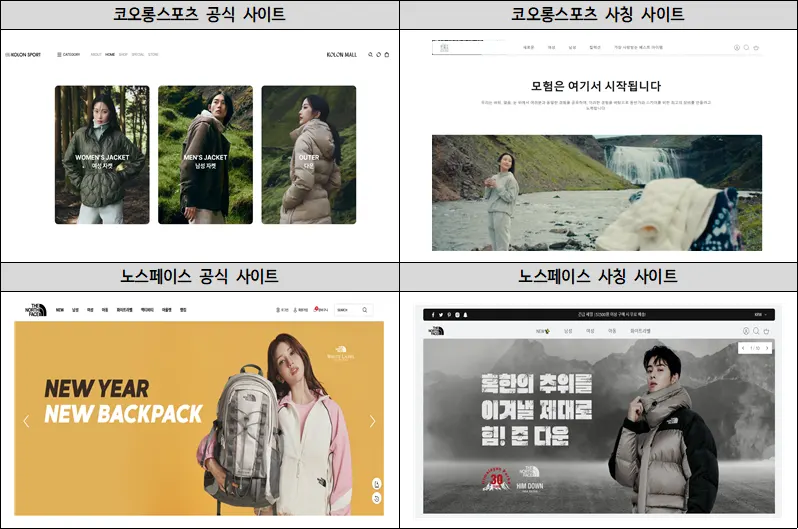
Task: Open Facebook icon on fake North Face site
Action: (x=433, y=315)
